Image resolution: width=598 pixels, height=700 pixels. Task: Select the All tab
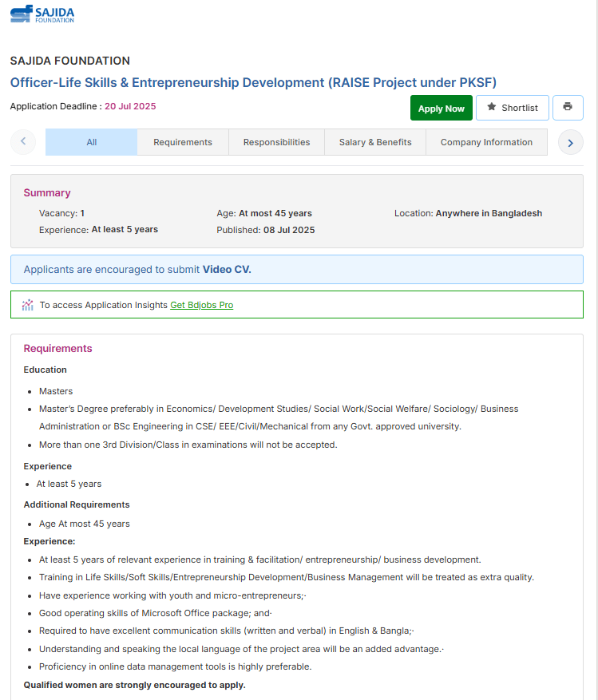(x=92, y=142)
